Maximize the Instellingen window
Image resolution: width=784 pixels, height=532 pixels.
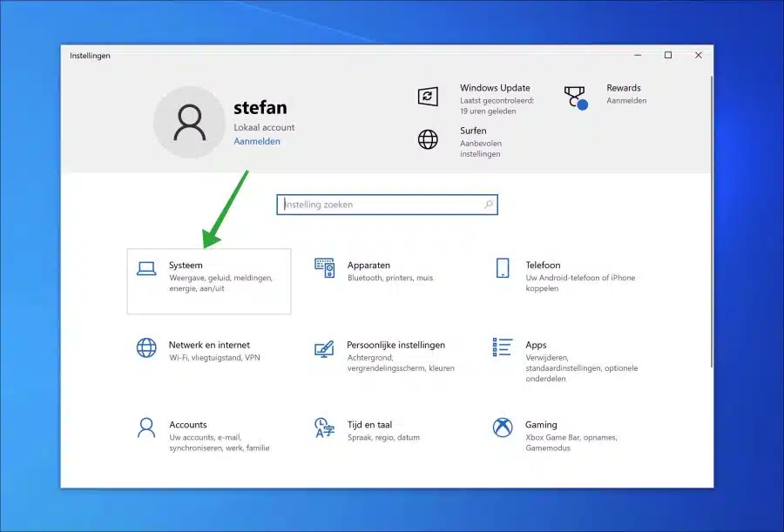668,55
